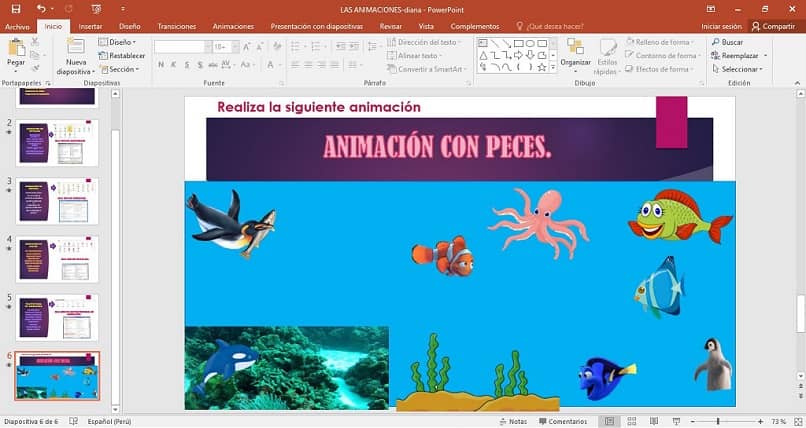806x428 pixels.
Task: Save the presentation with the floppy disk icon
Action: (x=16, y=9)
